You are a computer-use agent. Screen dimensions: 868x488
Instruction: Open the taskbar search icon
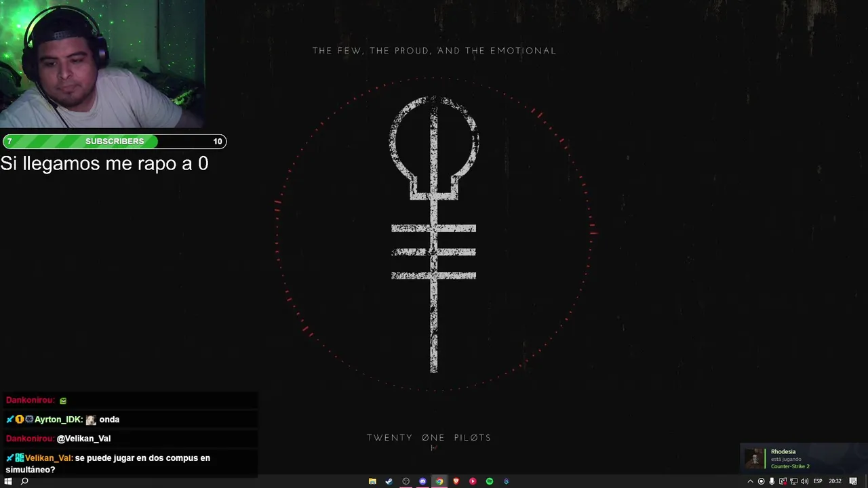coord(24,481)
